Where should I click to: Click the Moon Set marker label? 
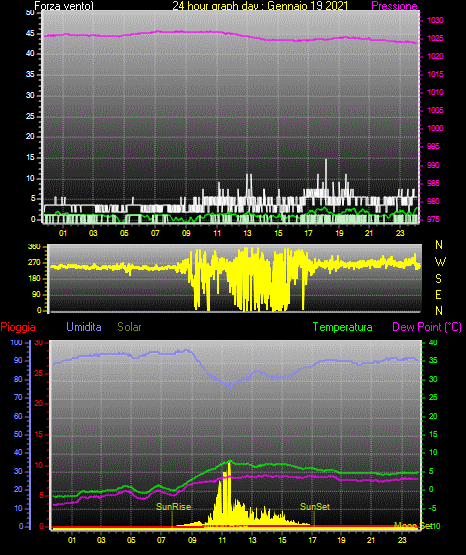coord(414,526)
